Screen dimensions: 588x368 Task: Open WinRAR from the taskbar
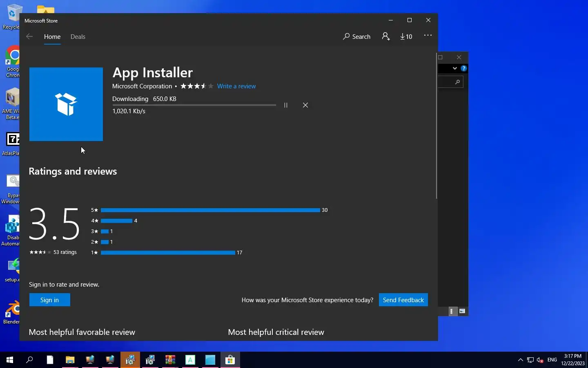coord(170,360)
